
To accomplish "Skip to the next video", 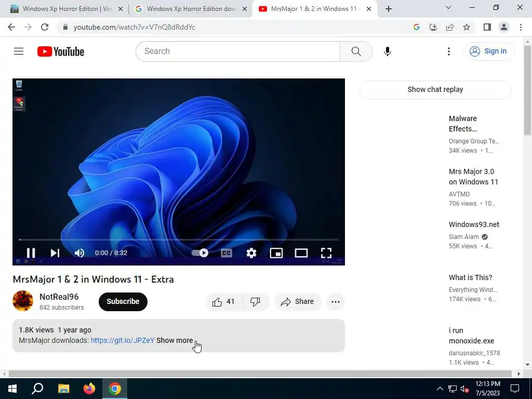I will [55, 253].
